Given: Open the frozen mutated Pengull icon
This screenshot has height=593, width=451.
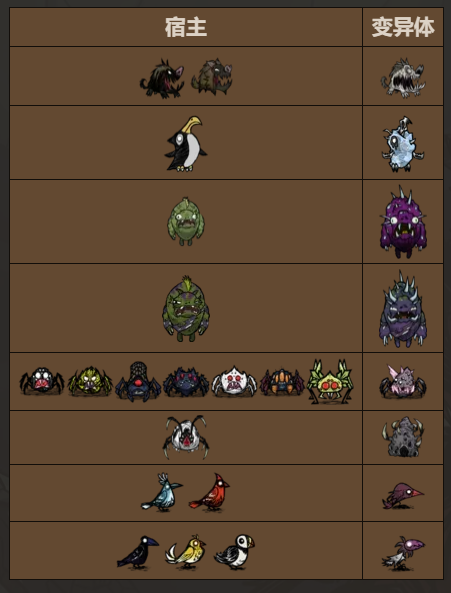Looking at the screenshot, I should pos(403,144).
